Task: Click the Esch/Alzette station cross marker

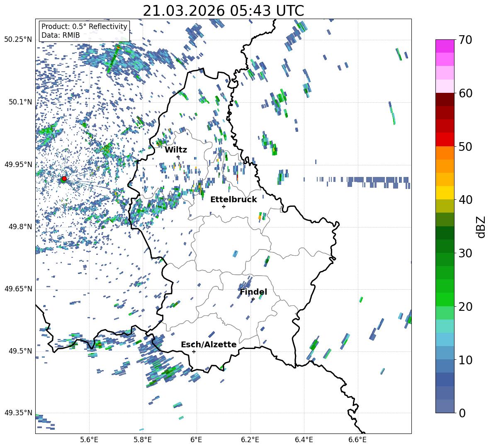Action: coord(194,351)
